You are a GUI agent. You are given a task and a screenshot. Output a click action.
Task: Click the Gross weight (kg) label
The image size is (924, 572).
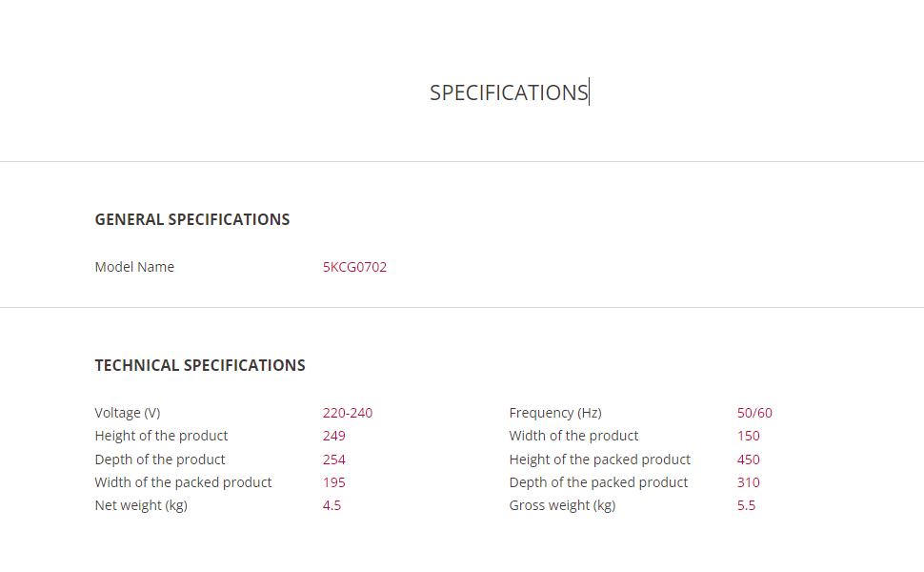point(562,505)
